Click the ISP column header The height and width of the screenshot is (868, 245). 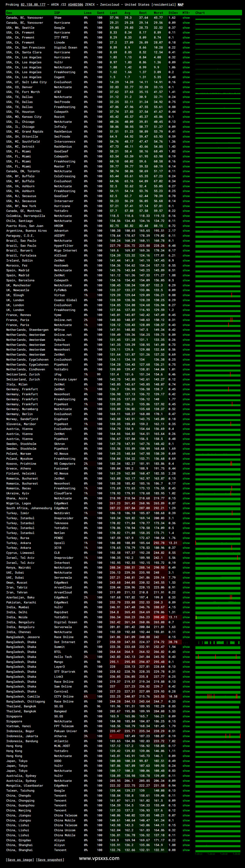(57, 13)
